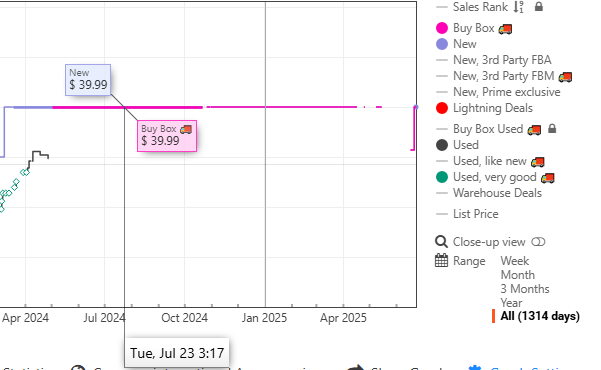Hide the Buy Box series via pink dot
The image size is (601, 370).
pos(442,28)
